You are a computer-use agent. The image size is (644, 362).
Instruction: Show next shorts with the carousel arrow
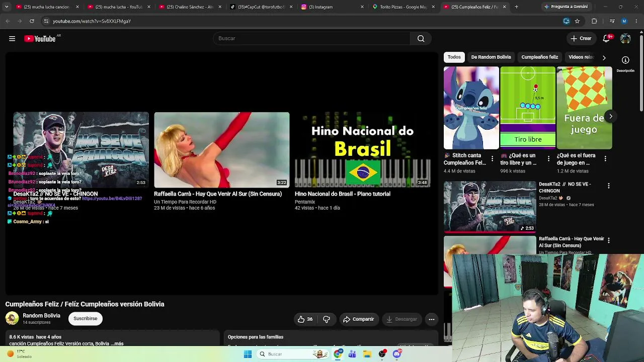point(610,117)
